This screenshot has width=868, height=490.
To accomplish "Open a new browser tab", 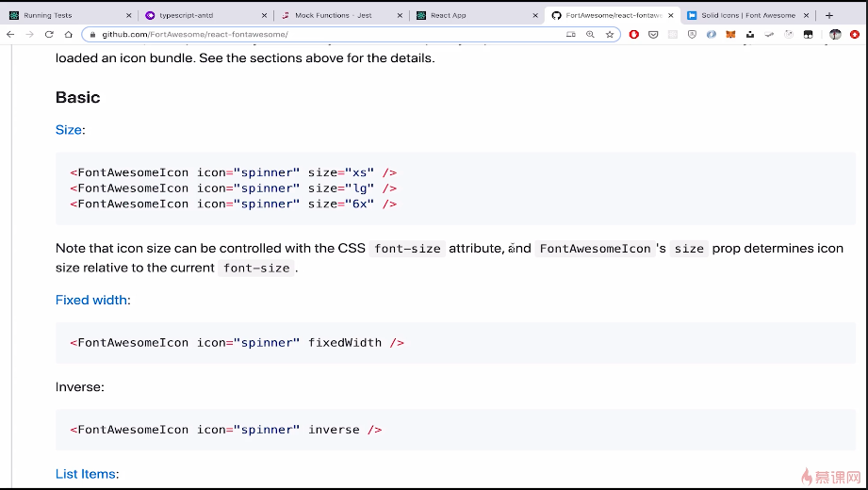I will click(x=829, y=15).
